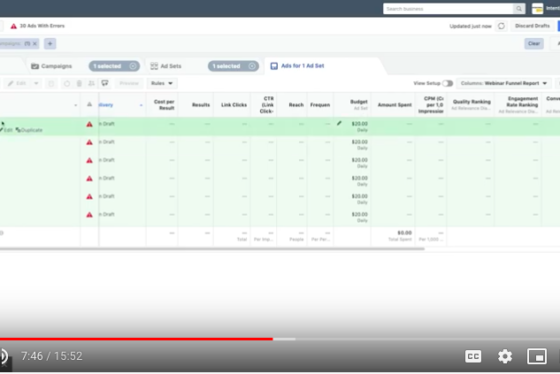Click the feedback speech-bubble icon in the toolbar
The width and height of the screenshot is (560, 374).
[x=105, y=83]
